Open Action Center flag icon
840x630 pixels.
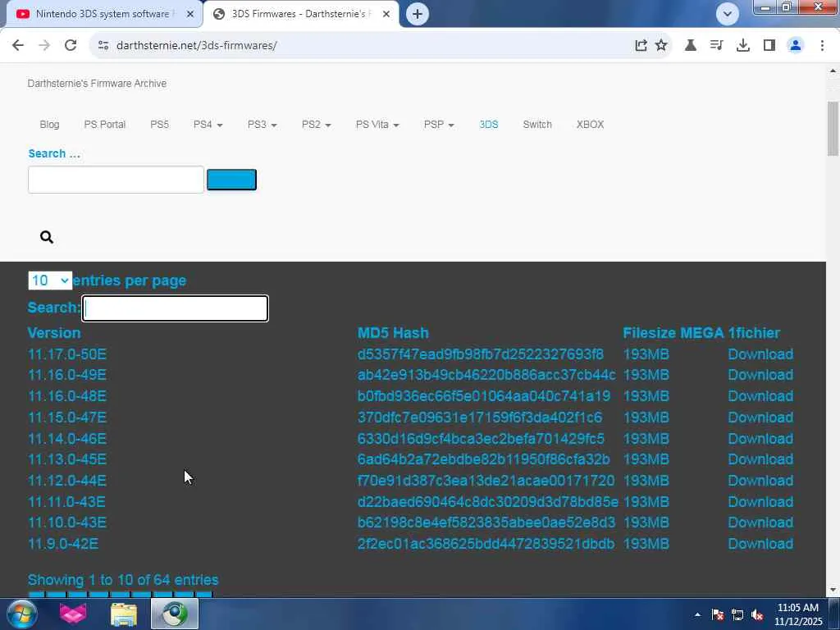(717, 614)
